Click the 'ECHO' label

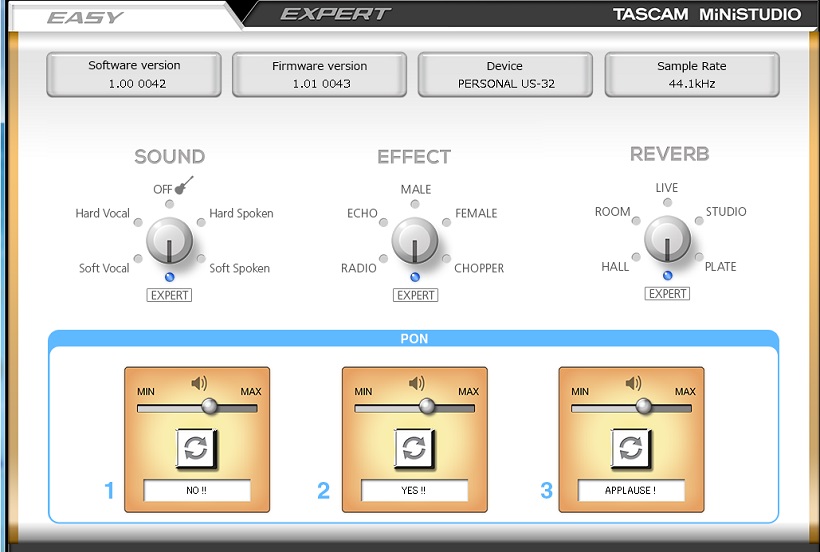pyautogui.click(x=362, y=213)
